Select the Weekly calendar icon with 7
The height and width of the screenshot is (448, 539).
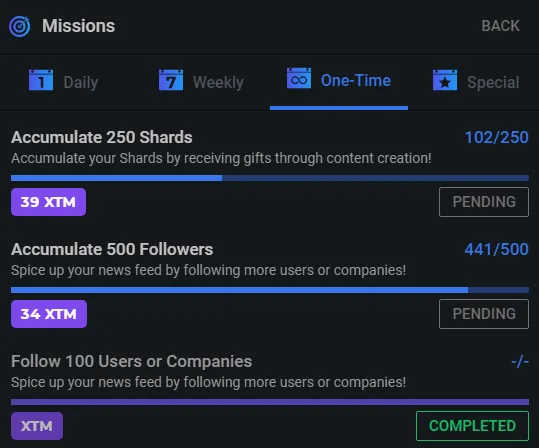[171, 80]
